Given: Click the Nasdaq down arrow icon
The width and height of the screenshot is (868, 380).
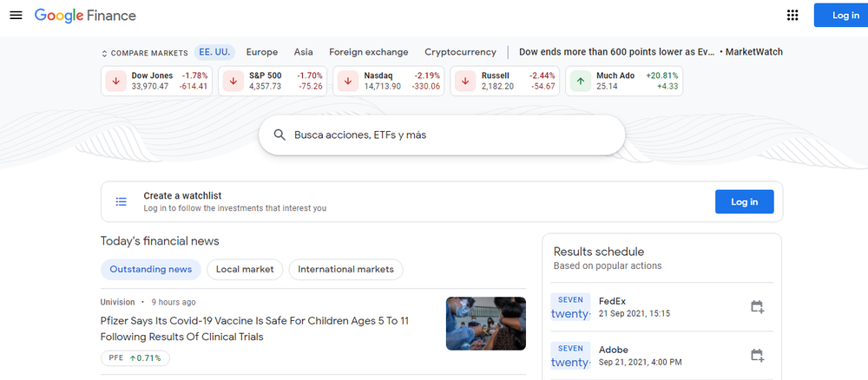Looking at the screenshot, I should click(348, 81).
